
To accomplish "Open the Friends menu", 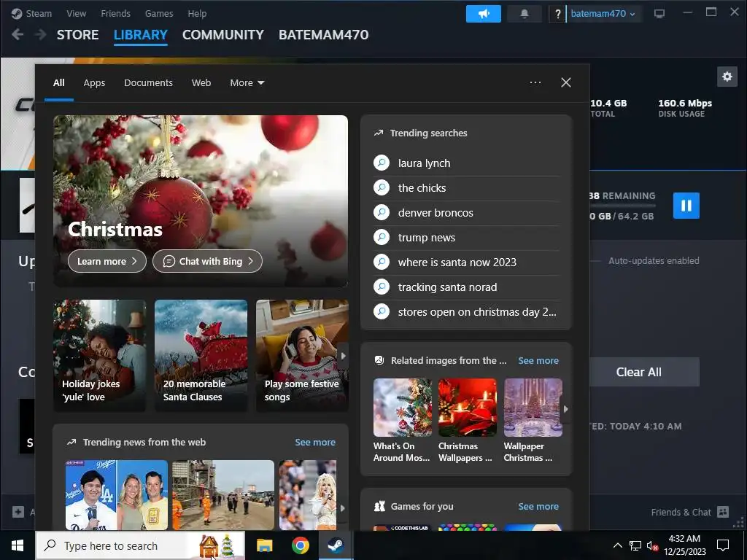I will pos(115,13).
